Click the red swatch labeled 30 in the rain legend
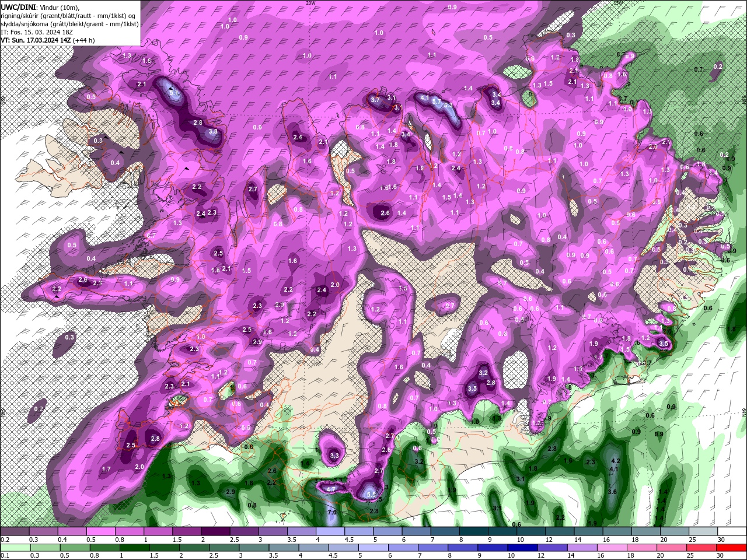 (x=731, y=547)
